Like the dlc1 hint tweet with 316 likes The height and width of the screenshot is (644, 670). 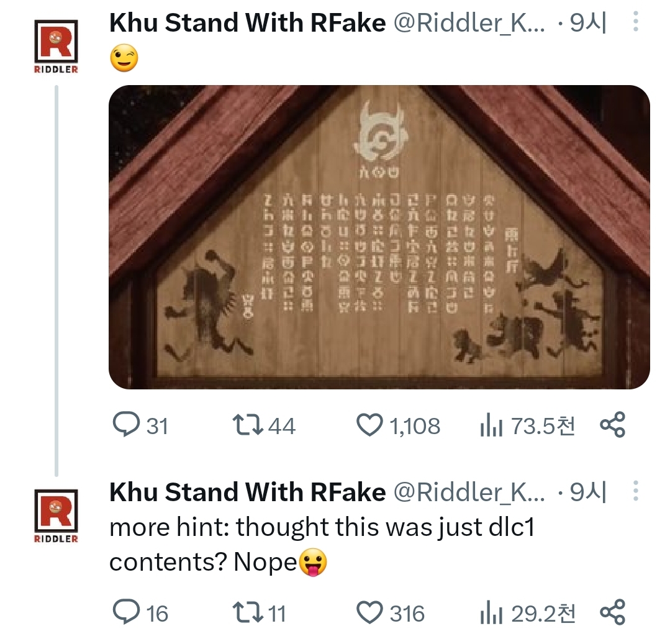click(x=391, y=612)
